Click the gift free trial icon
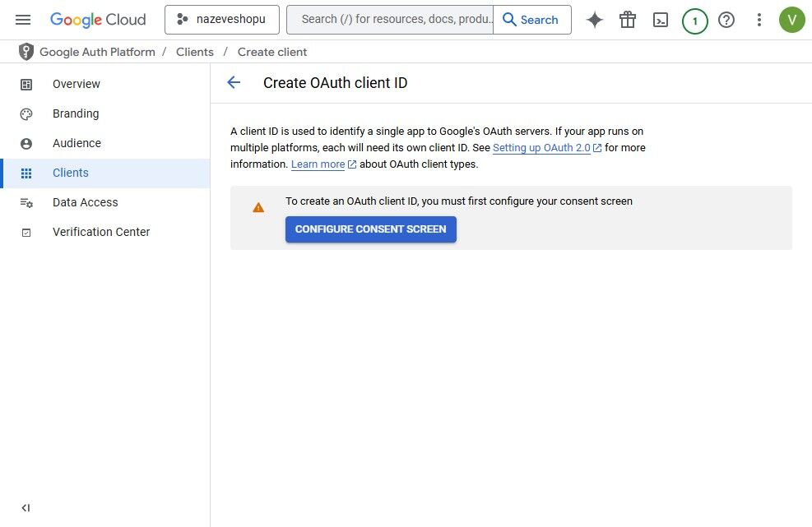 628,20
